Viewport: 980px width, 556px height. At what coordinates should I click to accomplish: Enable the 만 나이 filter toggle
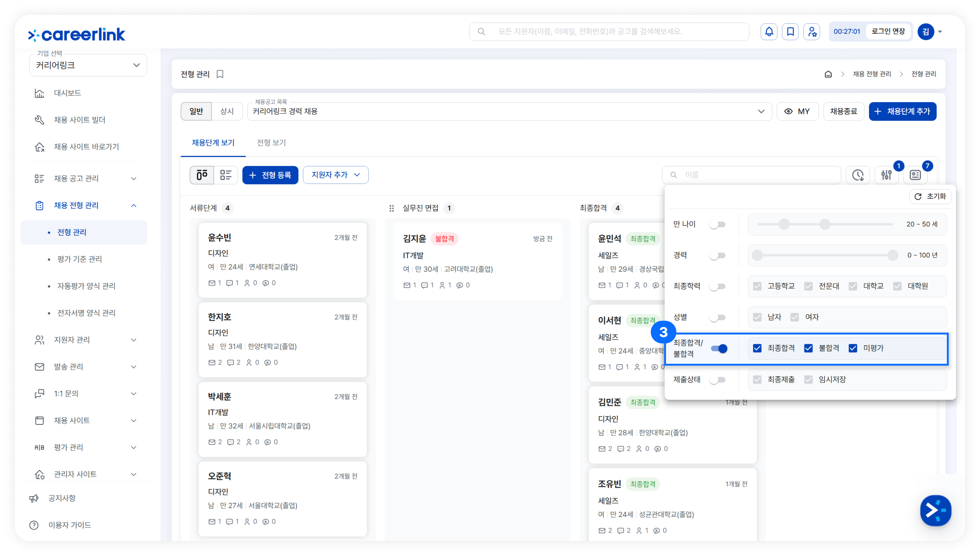click(x=718, y=224)
